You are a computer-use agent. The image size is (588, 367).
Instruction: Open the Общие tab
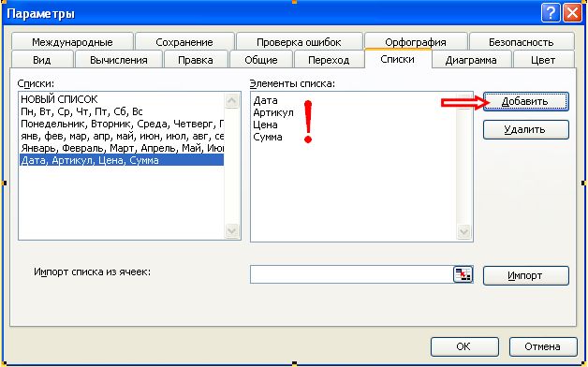tap(261, 60)
